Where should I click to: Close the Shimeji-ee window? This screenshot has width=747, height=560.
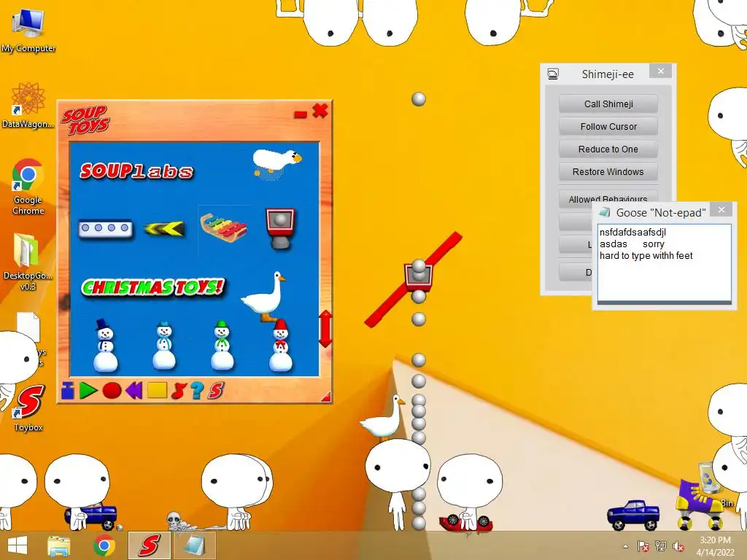tap(661, 71)
